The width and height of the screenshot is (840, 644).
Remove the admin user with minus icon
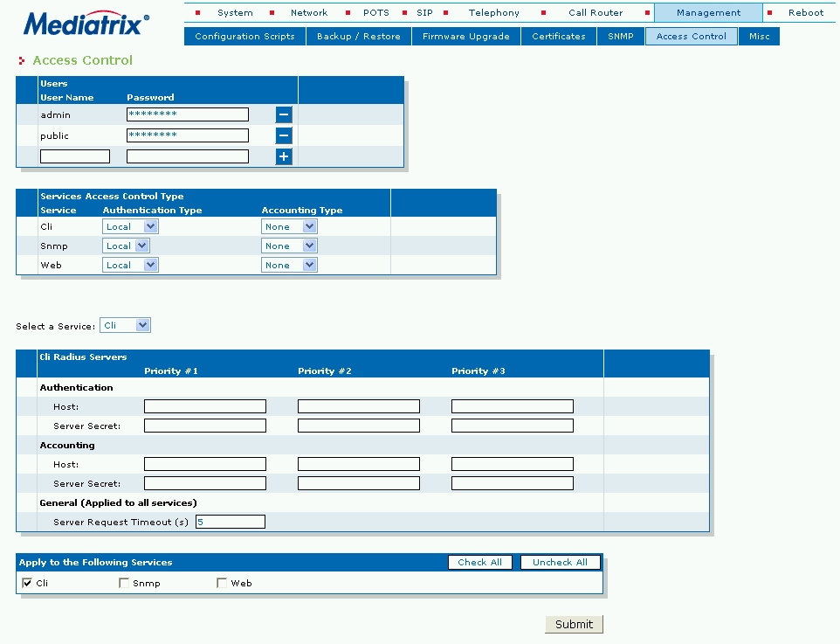284,114
